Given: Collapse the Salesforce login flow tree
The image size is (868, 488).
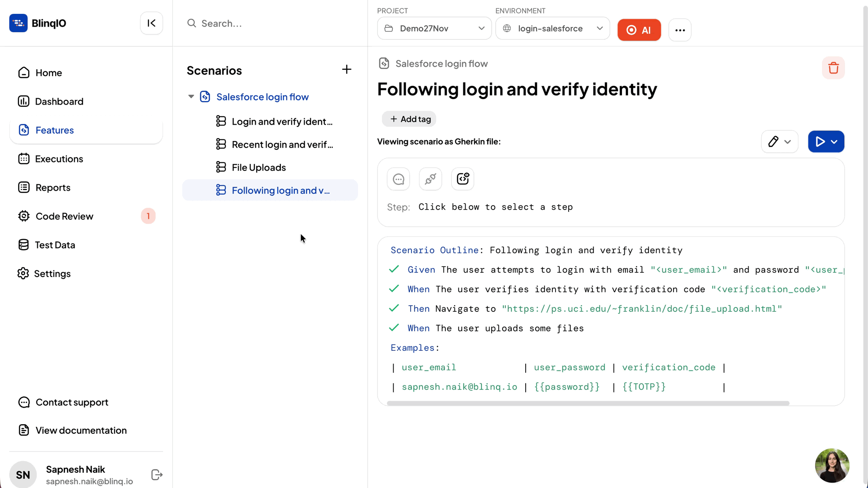Looking at the screenshot, I should 191,96.
